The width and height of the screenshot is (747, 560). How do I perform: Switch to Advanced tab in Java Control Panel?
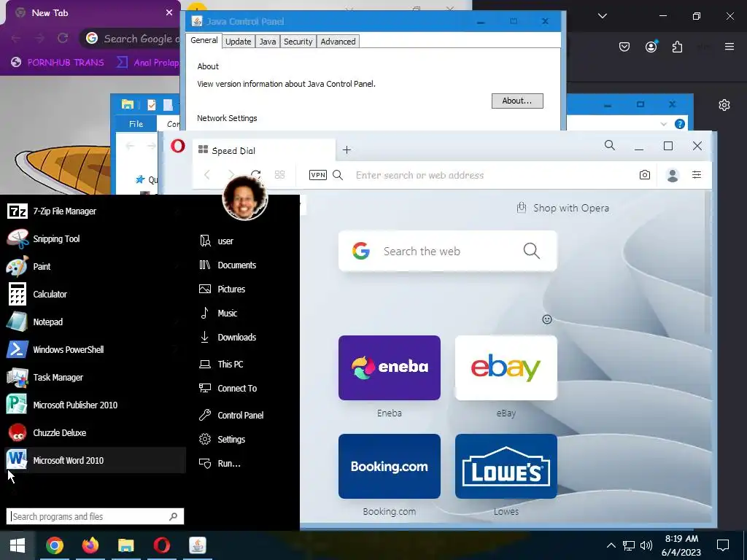[x=338, y=42]
